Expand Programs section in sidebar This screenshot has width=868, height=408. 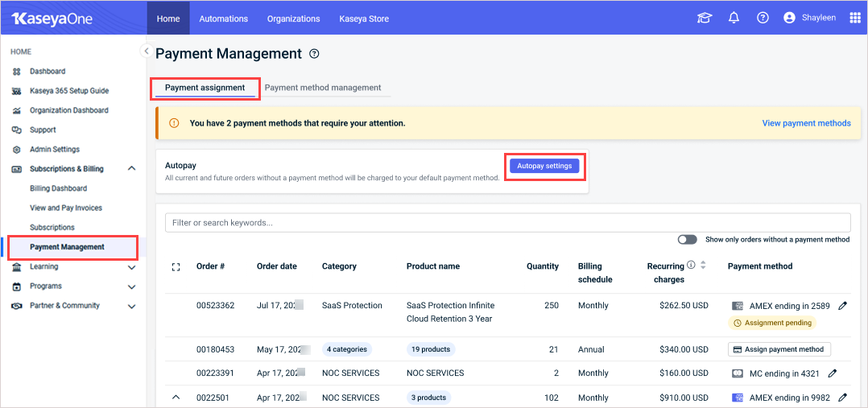[x=131, y=286]
